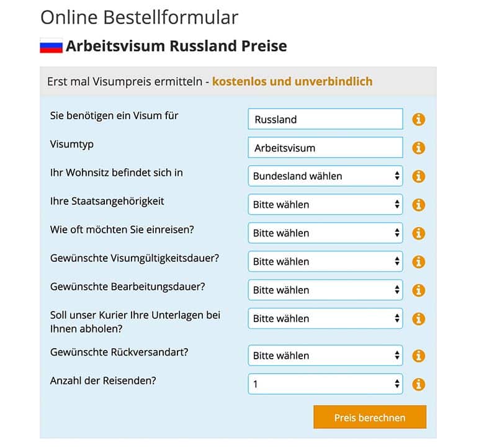This screenshot has height=448, width=484.
Task: Click the Preis berechnen button
Action: coord(370,417)
